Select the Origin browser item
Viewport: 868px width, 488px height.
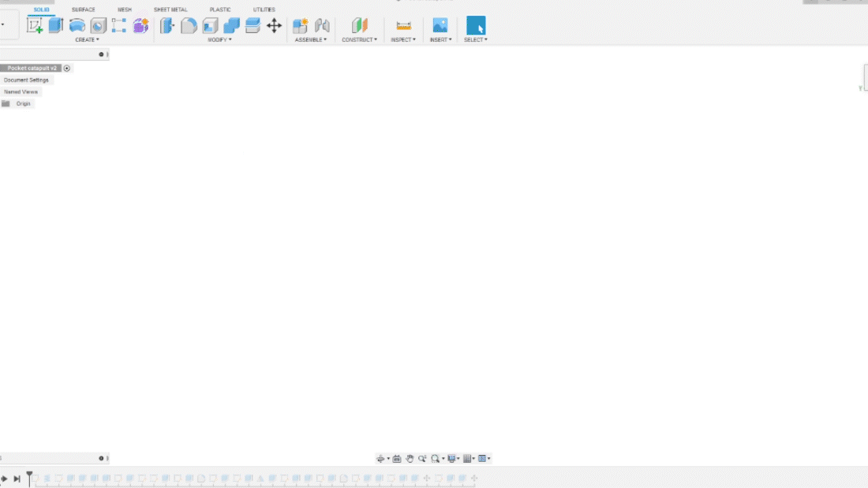(x=23, y=103)
